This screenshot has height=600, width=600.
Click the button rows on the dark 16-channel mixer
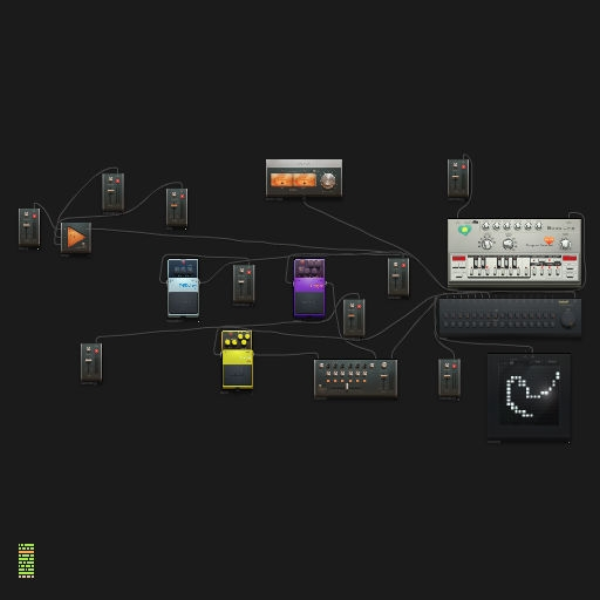coord(499,320)
